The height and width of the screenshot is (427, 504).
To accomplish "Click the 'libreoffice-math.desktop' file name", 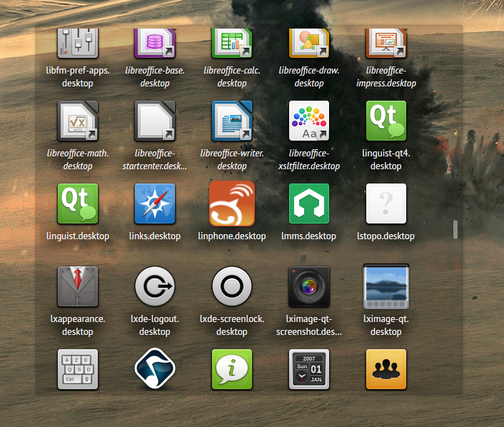I will pyautogui.click(x=78, y=159).
